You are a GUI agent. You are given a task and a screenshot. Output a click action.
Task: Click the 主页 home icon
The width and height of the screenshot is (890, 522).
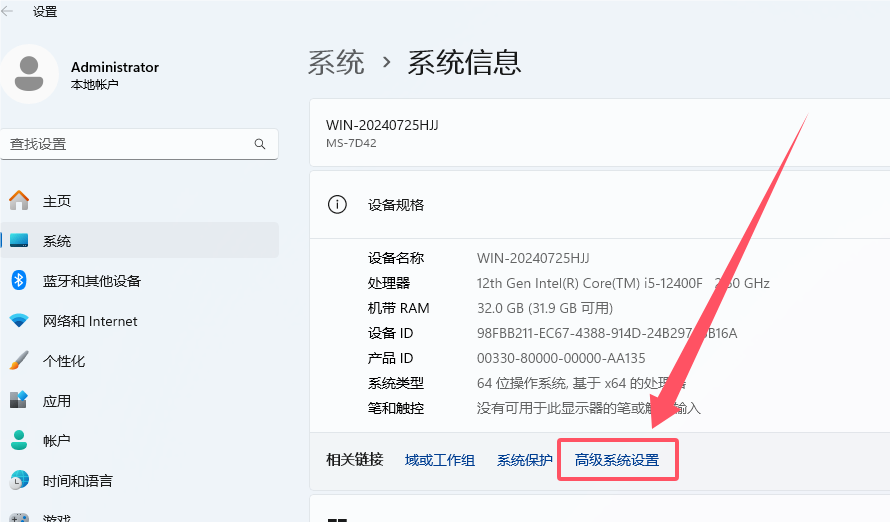pyautogui.click(x=19, y=201)
